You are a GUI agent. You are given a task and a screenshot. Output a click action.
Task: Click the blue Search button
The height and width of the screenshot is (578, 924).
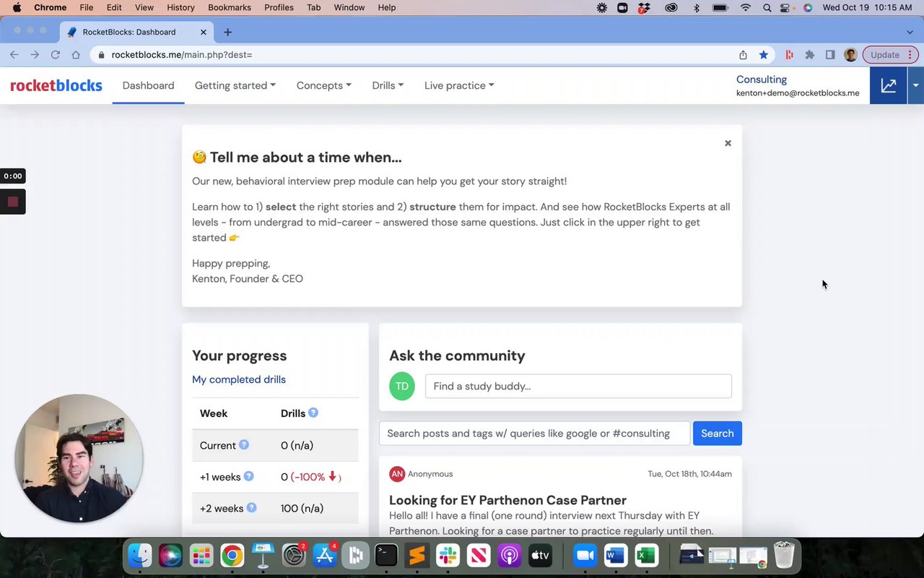point(717,433)
